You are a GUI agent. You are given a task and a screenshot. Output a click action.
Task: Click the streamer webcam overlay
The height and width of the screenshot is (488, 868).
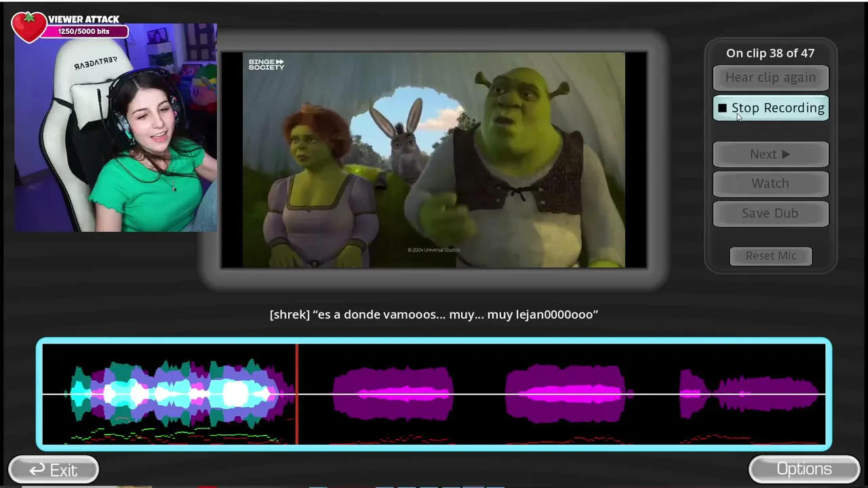pos(116,128)
